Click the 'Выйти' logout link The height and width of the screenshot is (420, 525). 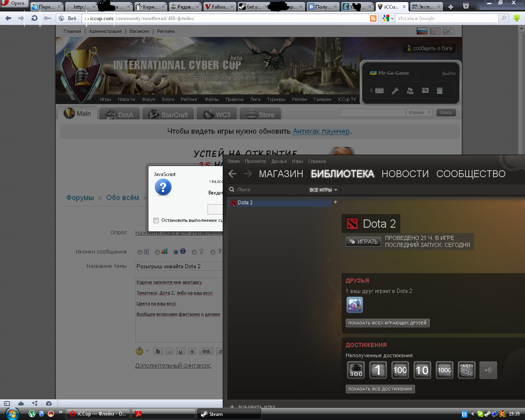(449, 73)
